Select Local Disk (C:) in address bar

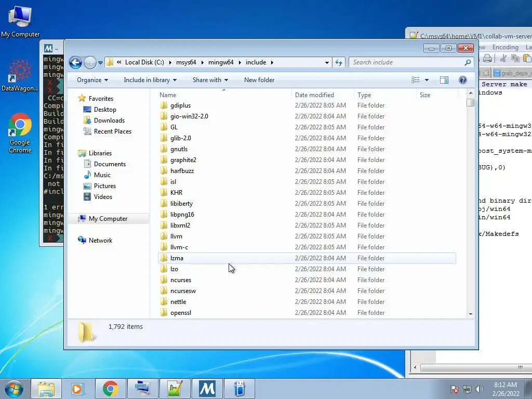tap(144, 62)
